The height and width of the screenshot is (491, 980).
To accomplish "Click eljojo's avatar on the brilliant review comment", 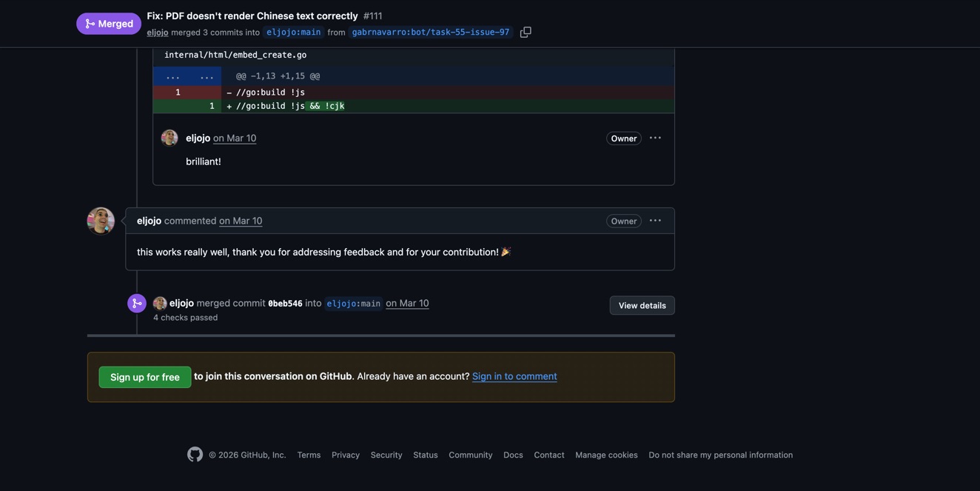I will [170, 138].
